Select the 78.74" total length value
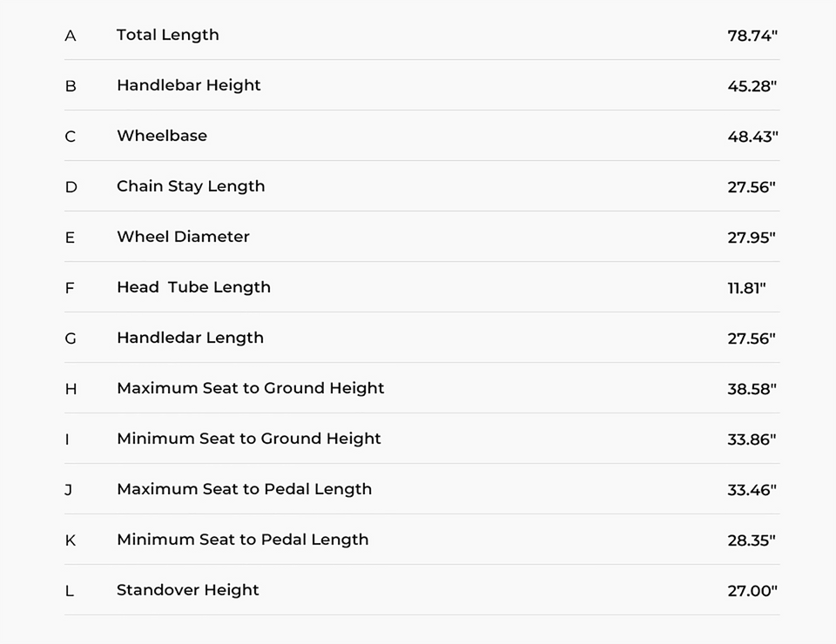Screen dimensions: 836x644 click(752, 36)
